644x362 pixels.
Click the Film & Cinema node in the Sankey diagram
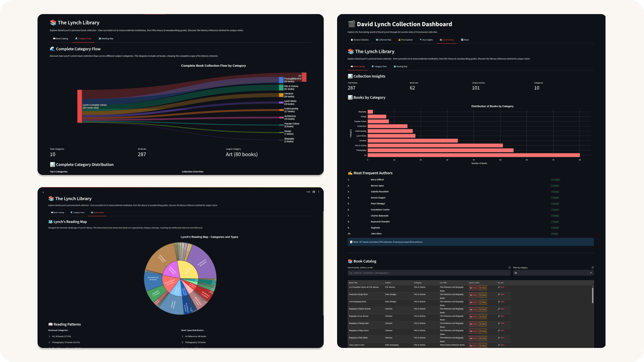281,87
